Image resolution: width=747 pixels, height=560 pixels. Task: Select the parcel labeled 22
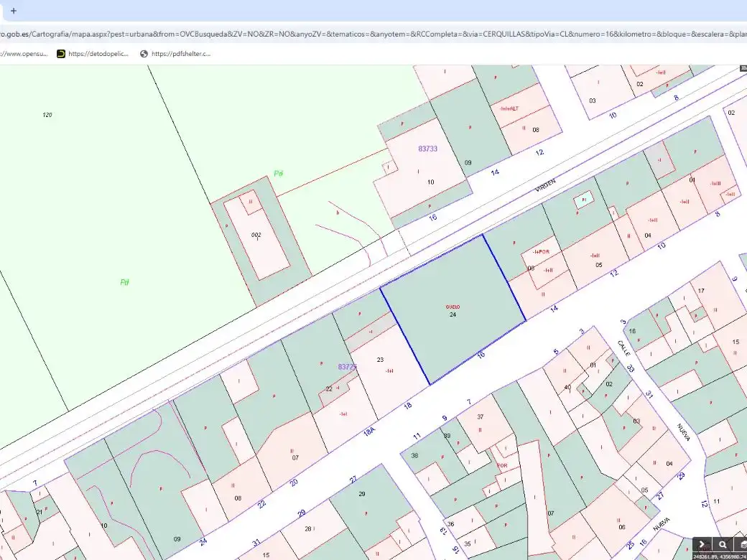pos(329,388)
